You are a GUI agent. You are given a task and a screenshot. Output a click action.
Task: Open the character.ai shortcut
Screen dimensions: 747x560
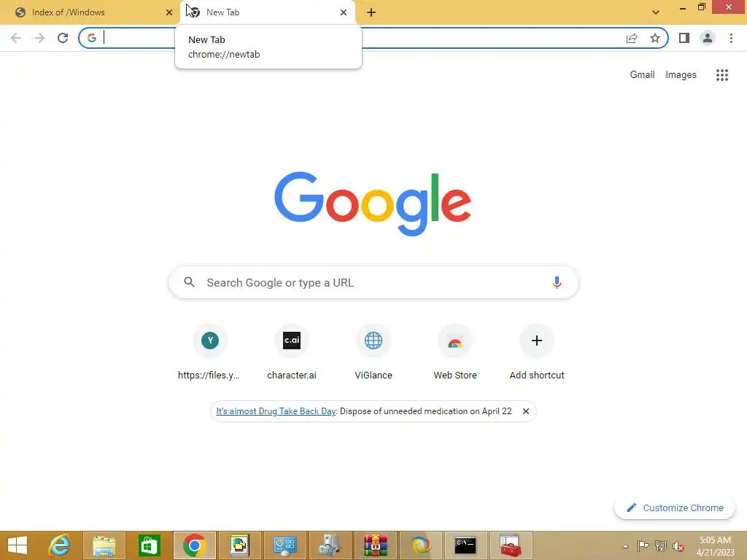[x=292, y=352]
